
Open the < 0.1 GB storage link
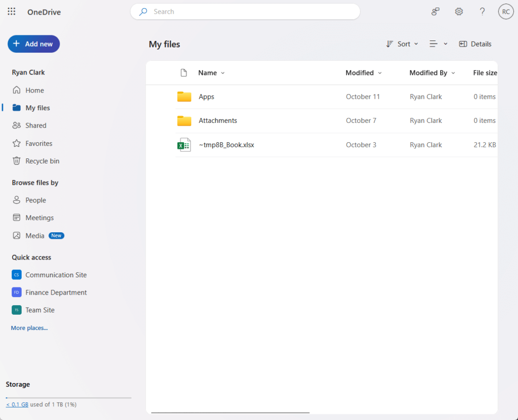[17, 404]
